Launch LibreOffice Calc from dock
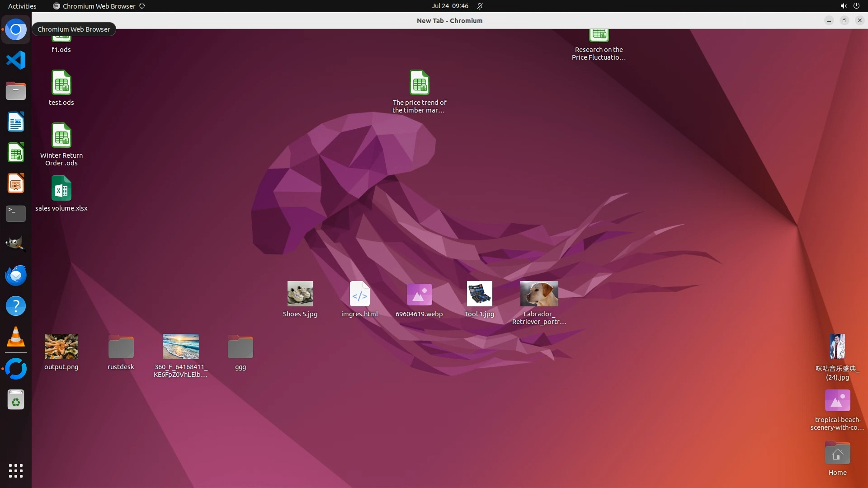Viewport: 868px width, 488px height. (x=16, y=153)
